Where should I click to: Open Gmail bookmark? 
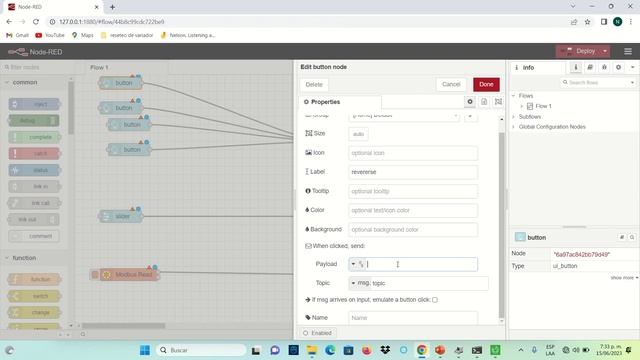[17, 36]
